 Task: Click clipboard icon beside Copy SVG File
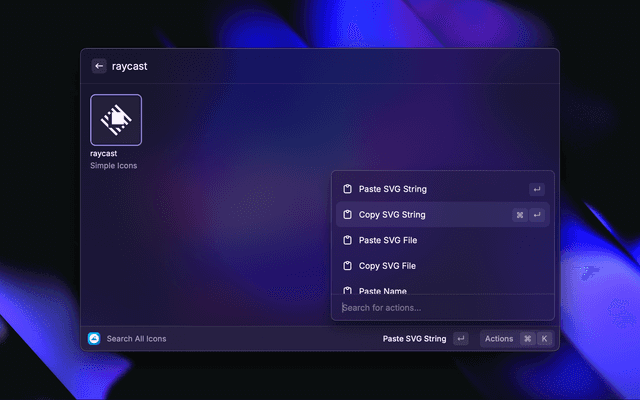click(347, 266)
